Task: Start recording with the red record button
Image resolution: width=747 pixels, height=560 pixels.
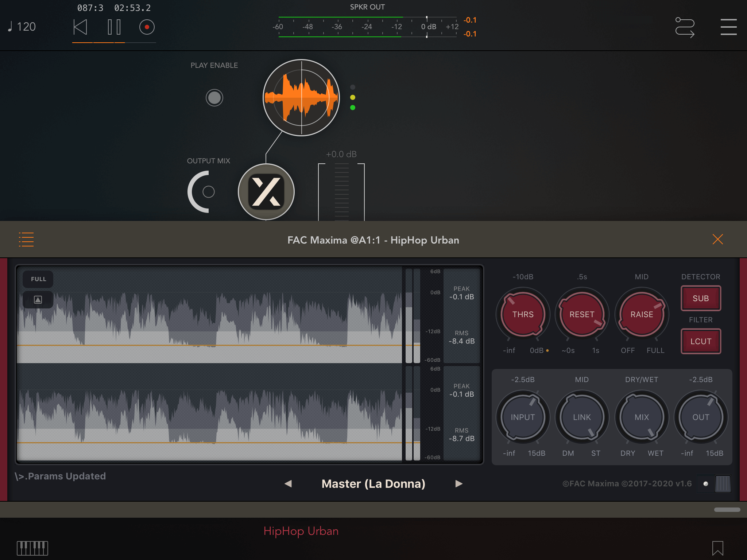Action: 147,27
